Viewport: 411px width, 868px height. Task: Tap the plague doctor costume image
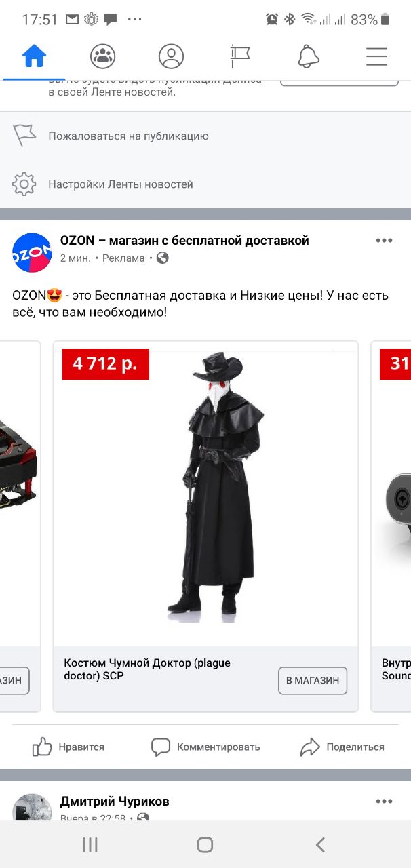pyautogui.click(x=206, y=494)
